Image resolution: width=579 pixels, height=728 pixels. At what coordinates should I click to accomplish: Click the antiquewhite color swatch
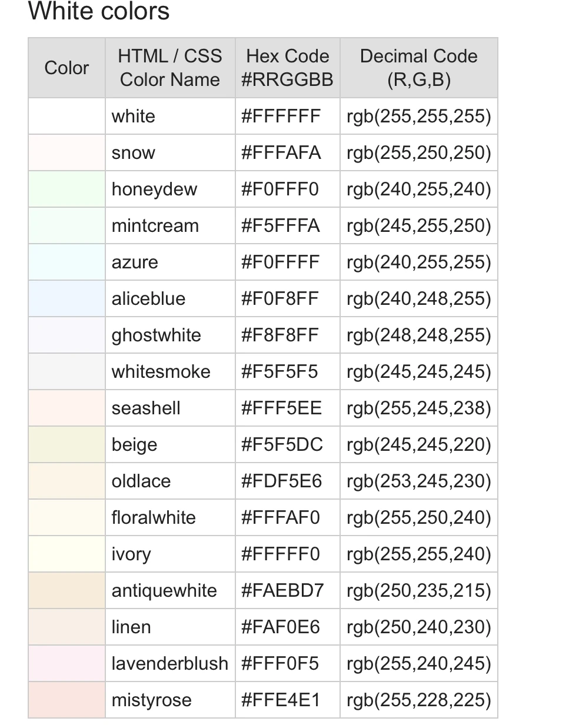[x=66, y=590]
